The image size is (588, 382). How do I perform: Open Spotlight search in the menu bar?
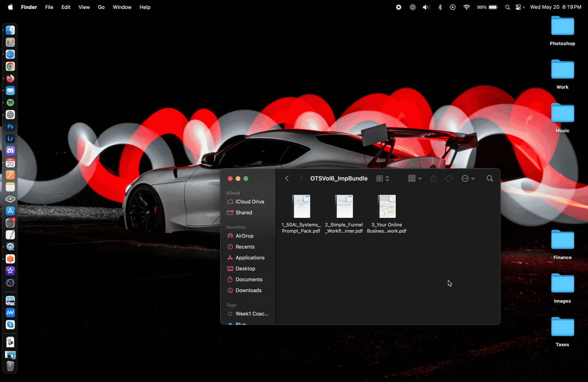pos(507,7)
